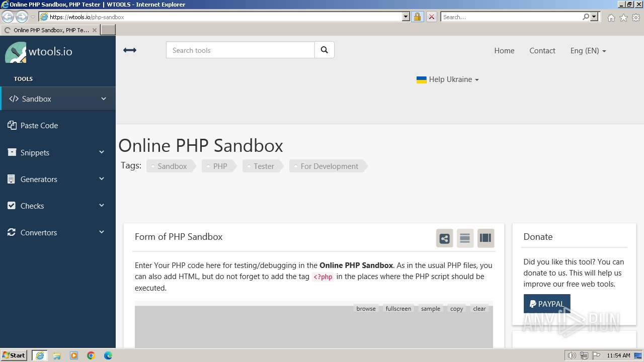
Task: Focus the Search tools input field
Action: pos(240,50)
